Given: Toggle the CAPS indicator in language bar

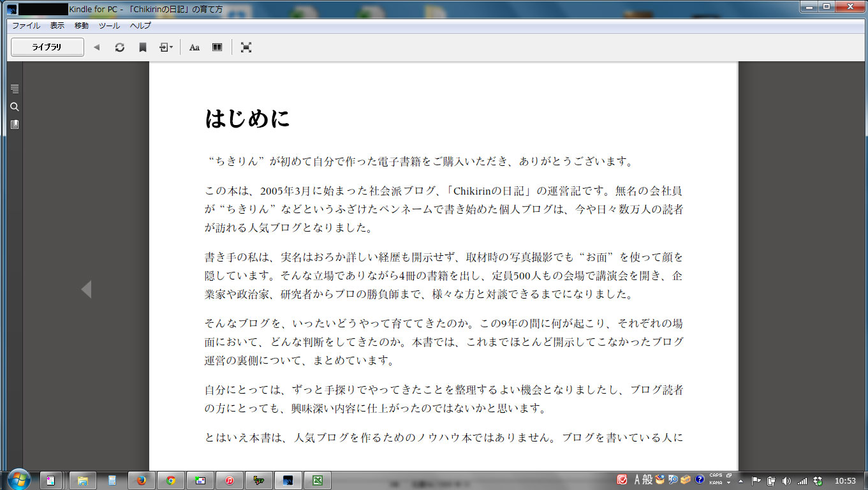Looking at the screenshot, I should pos(716,476).
